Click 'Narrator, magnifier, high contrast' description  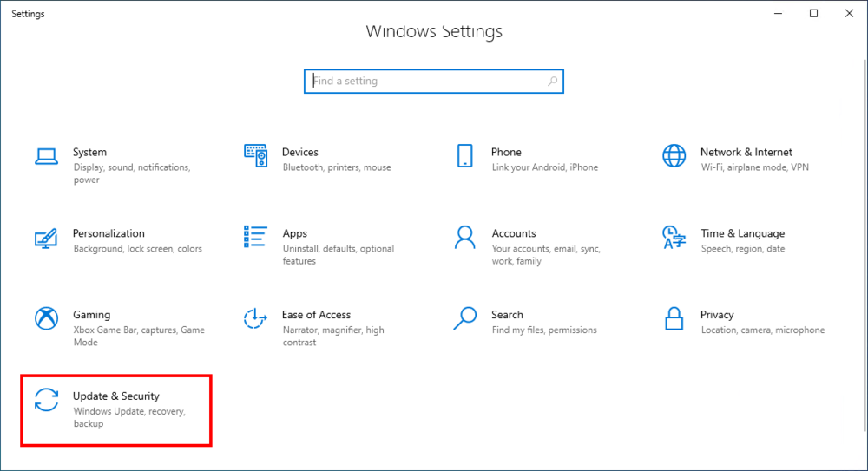pyautogui.click(x=333, y=336)
